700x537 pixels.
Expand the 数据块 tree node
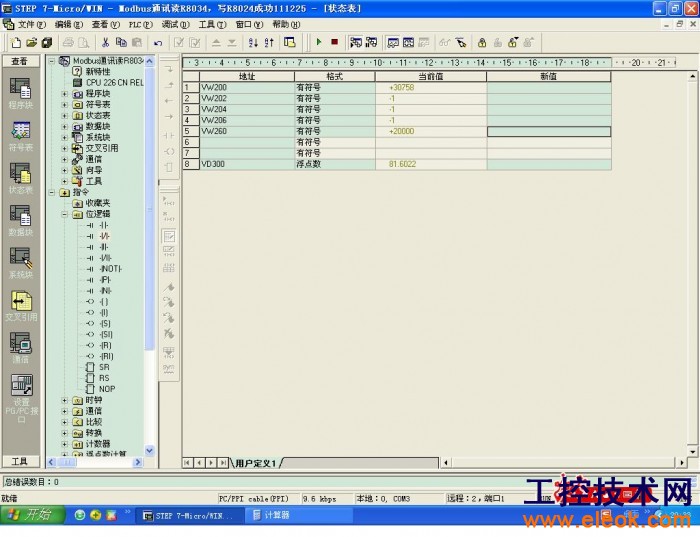pyautogui.click(x=65, y=126)
